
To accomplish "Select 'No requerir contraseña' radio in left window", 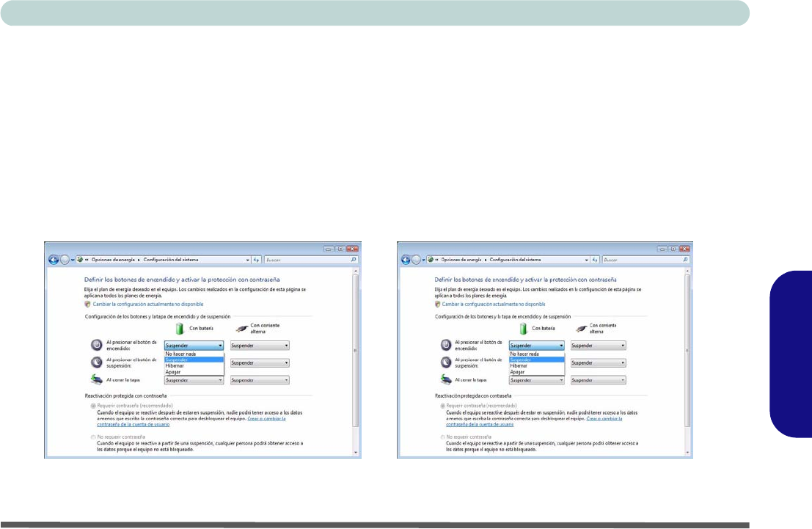I will pyautogui.click(x=93, y=437).
